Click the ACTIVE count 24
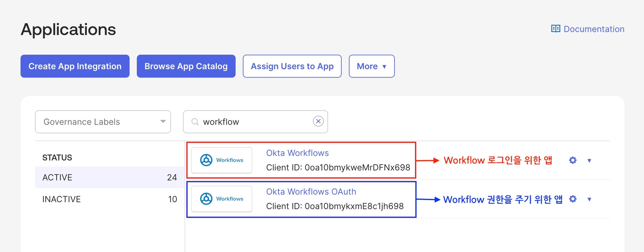 pos(172,177)
